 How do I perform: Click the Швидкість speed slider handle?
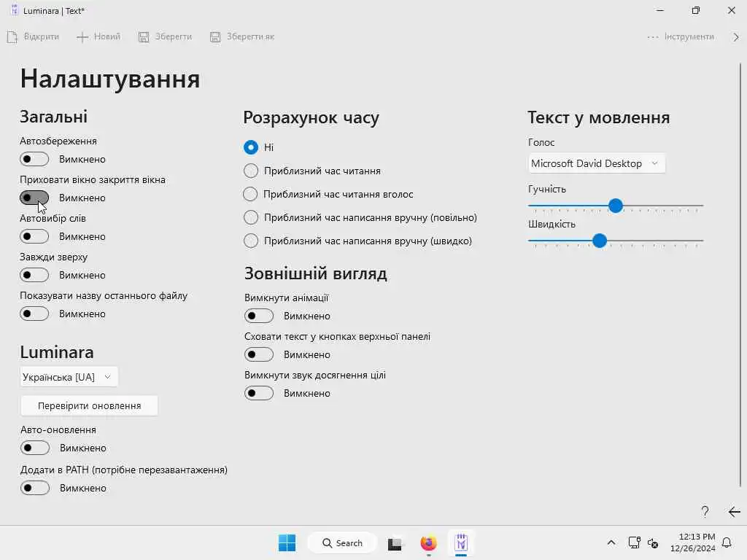pos(600,241)
